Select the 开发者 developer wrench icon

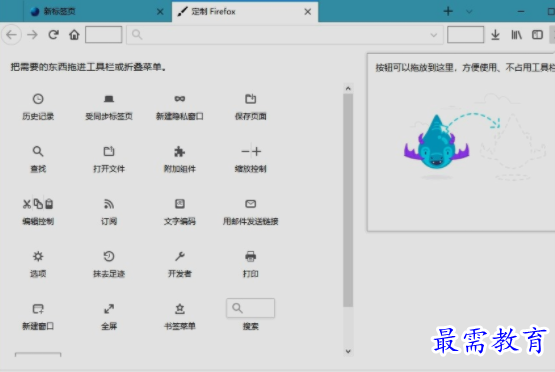tap(179, 256)
